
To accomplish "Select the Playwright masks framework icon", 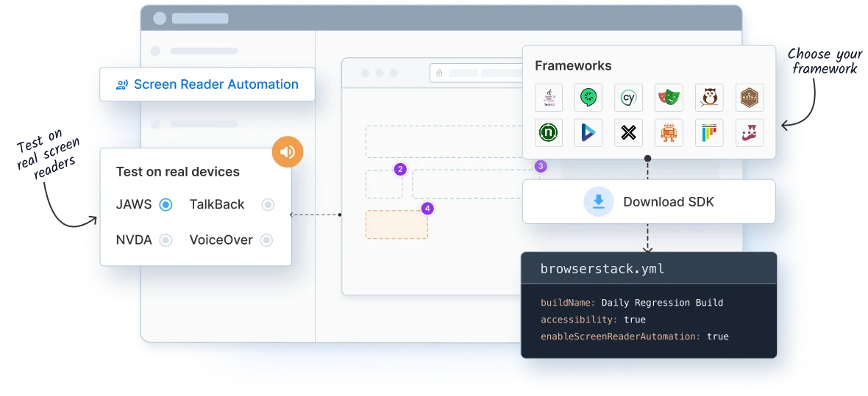I will [669, 98].
